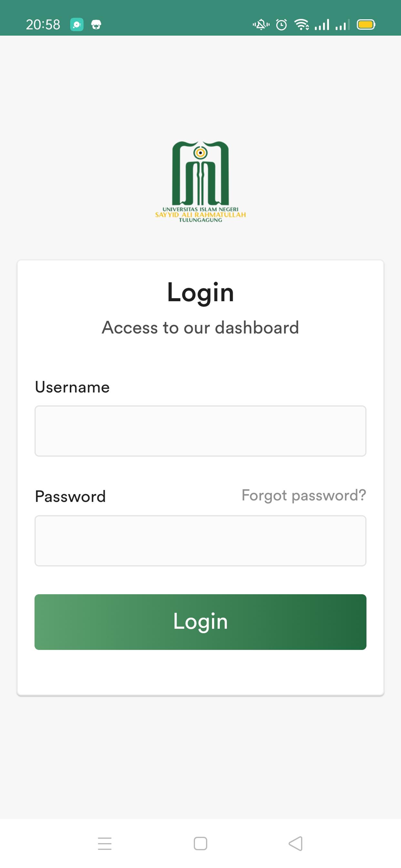Tap the Android back navigation icon
The width and height of the screenshot is (401, 868).
click(295, 843)
